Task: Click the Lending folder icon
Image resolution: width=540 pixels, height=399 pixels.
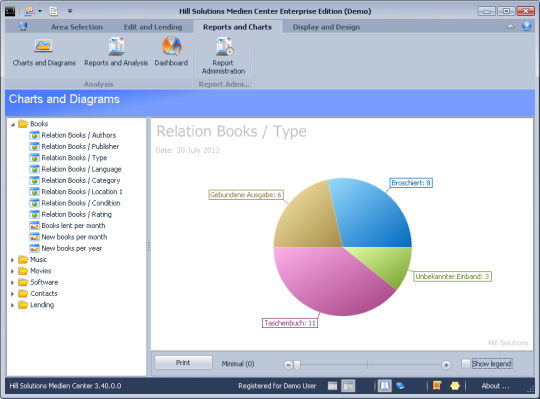Action: (x=23, y=305)
